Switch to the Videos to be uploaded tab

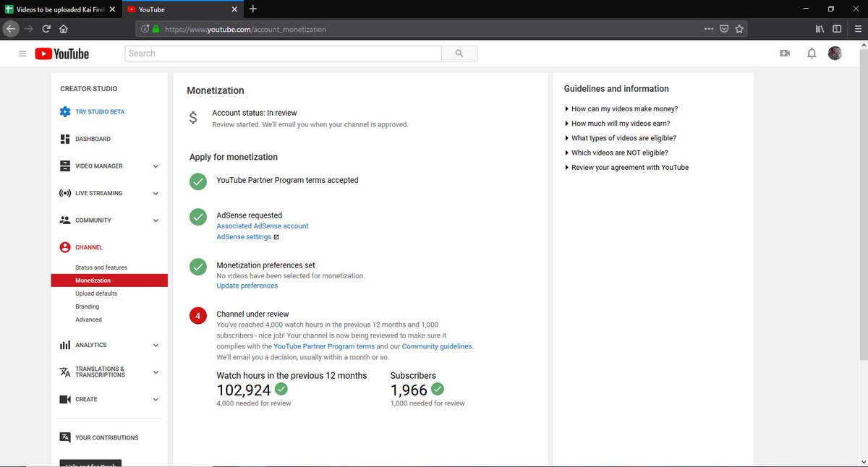[x=60, y=9]
